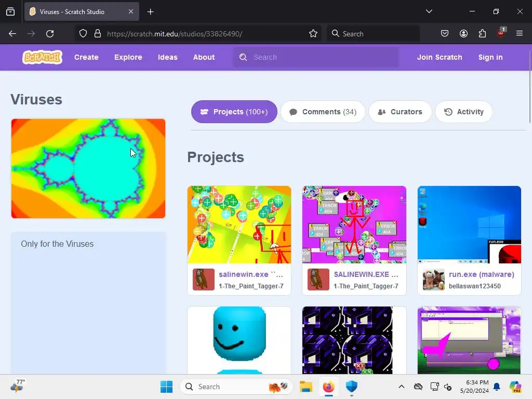Switch to the Activity tab
532x399 pixels.
[x=464, y=112]
